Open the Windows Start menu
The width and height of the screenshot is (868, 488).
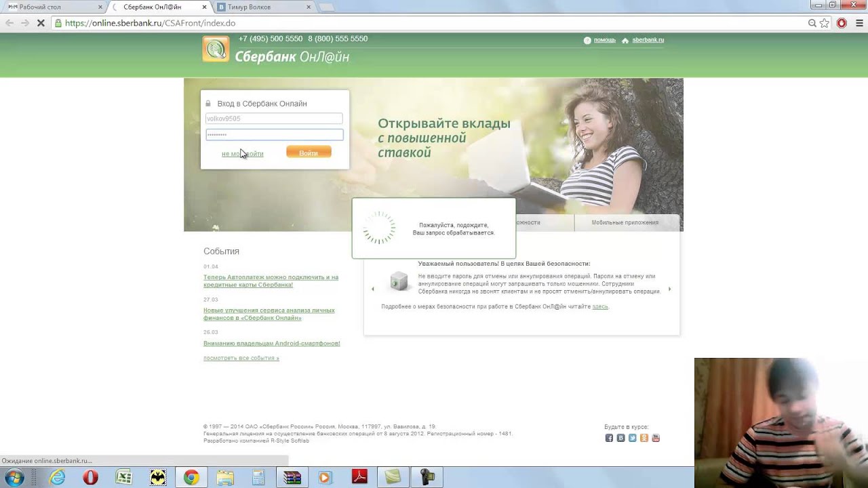(x=14, y=478)
